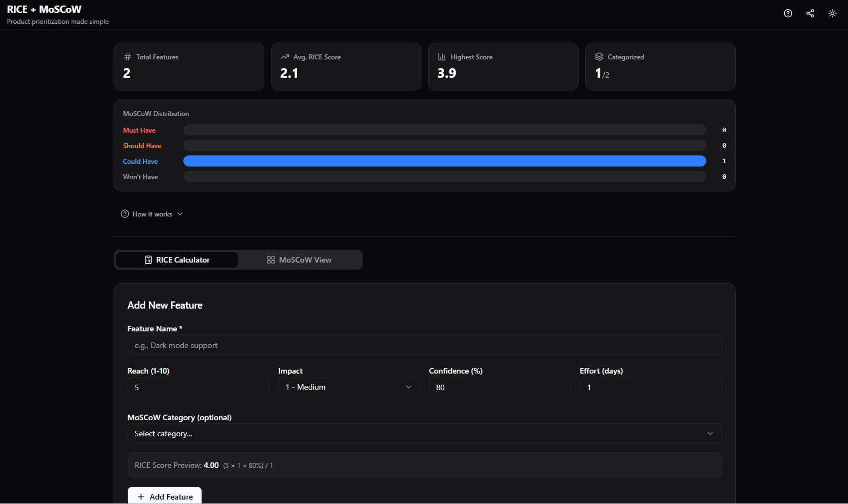The image size is (848, 504).
Task: Click the calculator icon on RICE Calculator tab
Action: point(148,259)
